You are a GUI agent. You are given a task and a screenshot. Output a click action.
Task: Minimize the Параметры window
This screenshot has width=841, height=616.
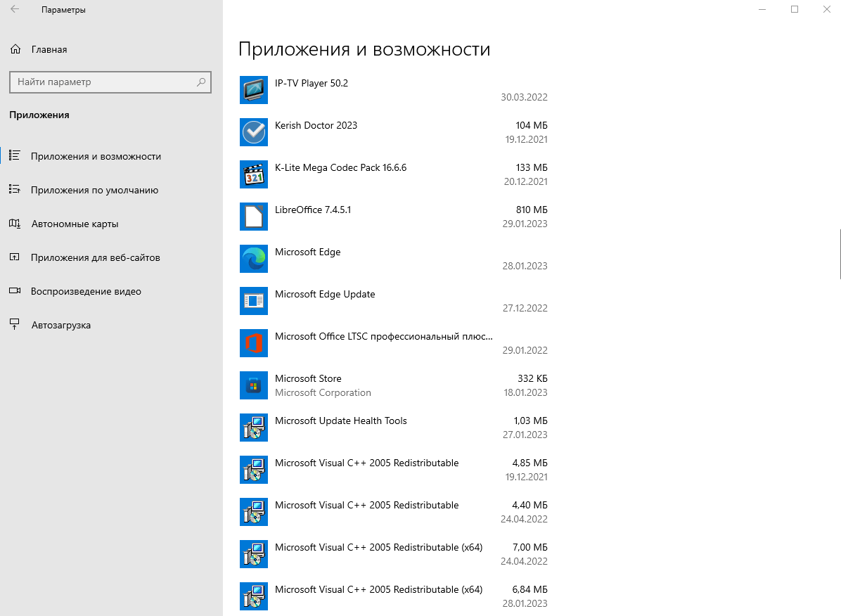(762, 9)
